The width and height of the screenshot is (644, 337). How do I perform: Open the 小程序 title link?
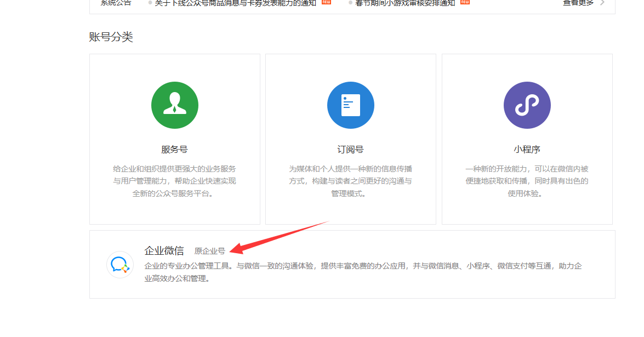tap(527, 150)
